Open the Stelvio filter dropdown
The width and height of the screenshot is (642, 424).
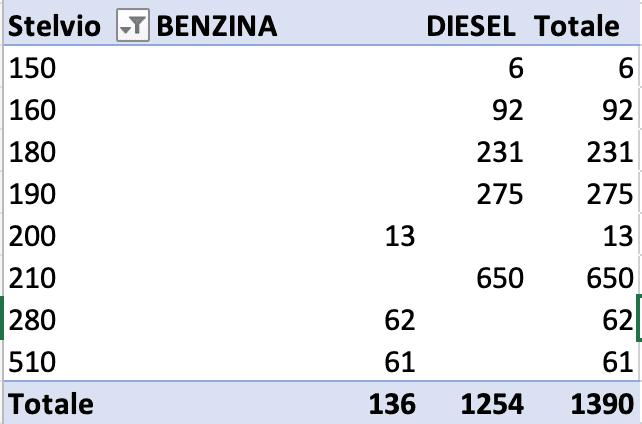(x=129, y=27)
